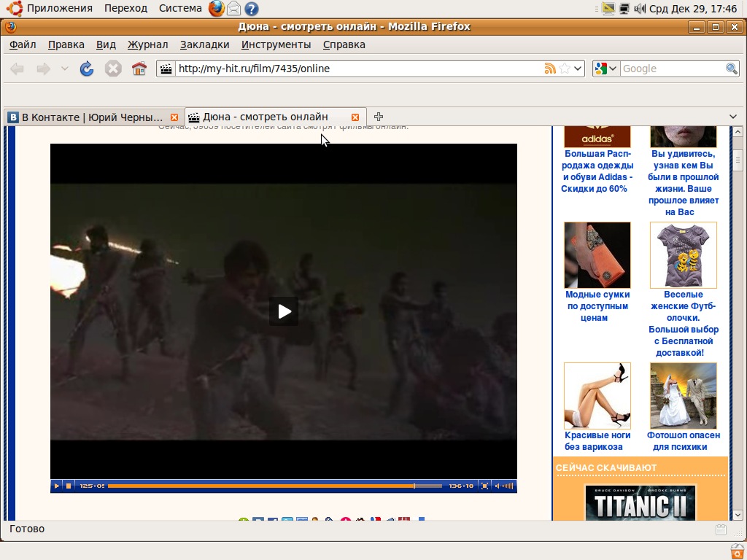Click the search magnifier icon
The height and width of the screenshot is (560, 747).
point(732,69)
